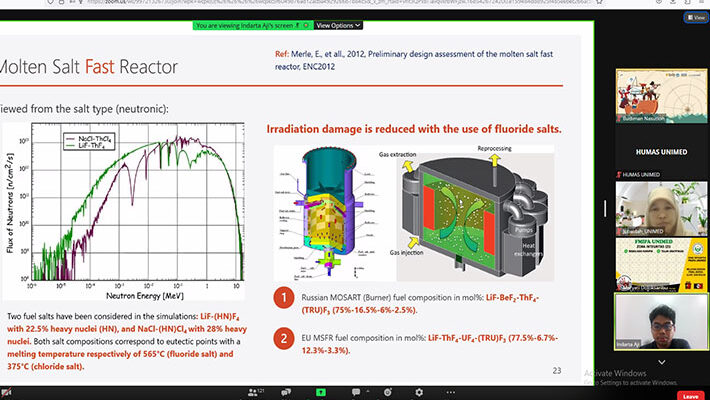Select Indarta Aji's video tile

click(x=654, y=321)
